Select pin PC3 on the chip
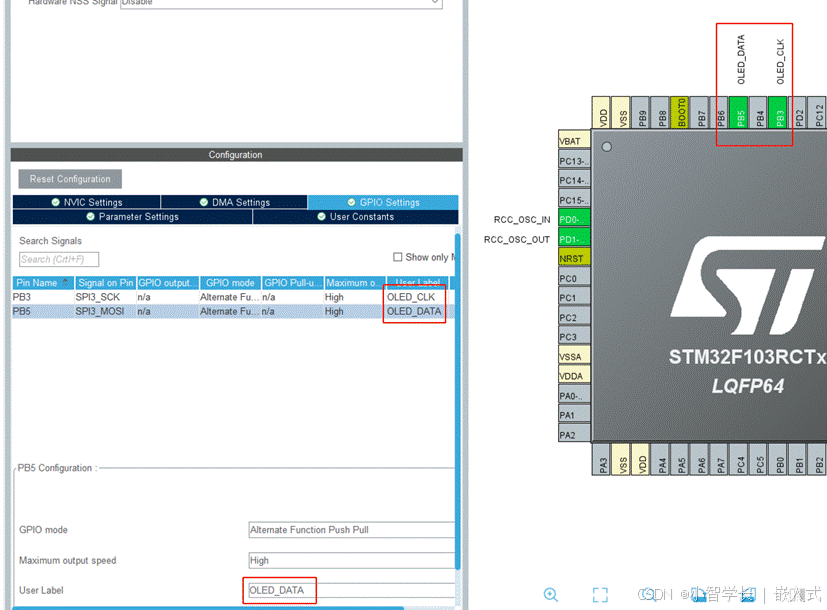This screenshot has width=827, height=610. 574,337
